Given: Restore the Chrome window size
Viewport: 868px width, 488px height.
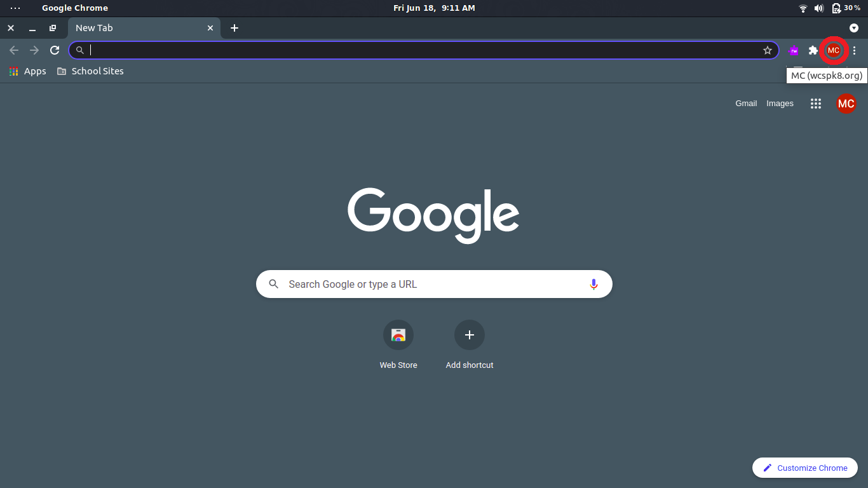Looking at the screenshot, I should 53,28.
